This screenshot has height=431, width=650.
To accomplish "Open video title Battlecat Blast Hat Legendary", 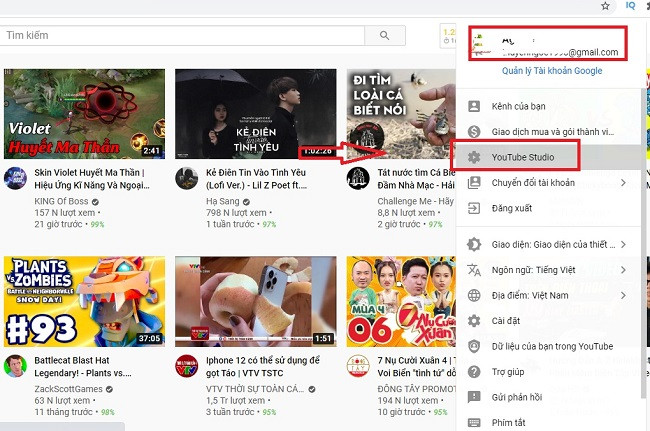I will click(x=83, y=366).
